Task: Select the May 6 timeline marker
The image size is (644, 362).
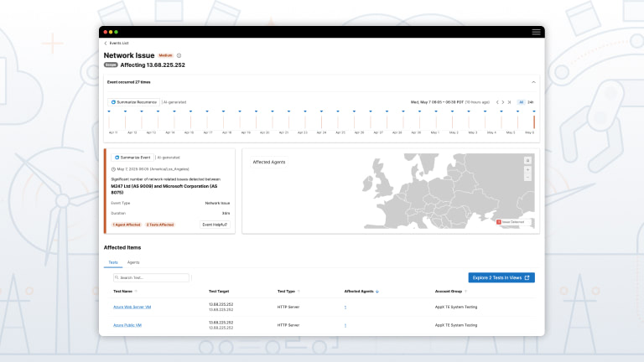Action: click(x=534, y=122)
